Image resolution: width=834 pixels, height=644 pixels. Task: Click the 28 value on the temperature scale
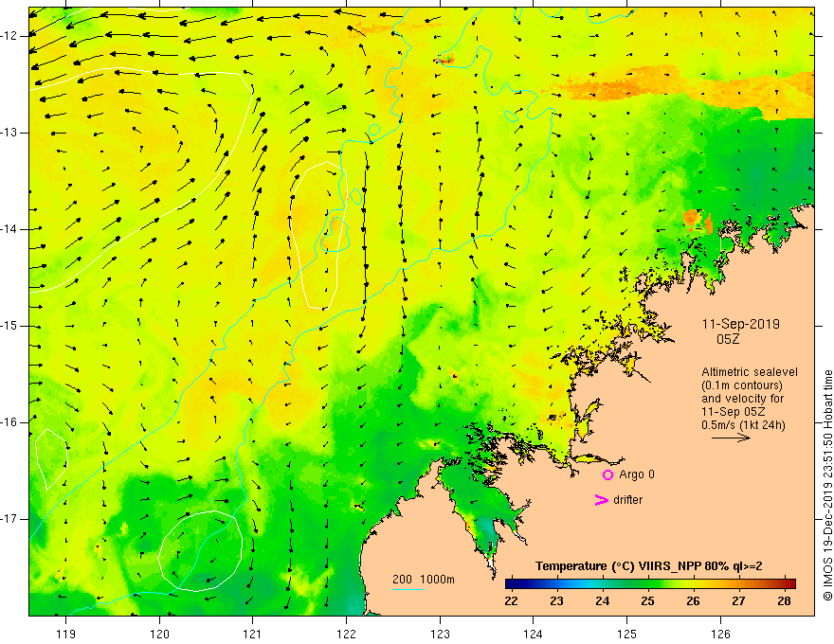coord(784,601)
